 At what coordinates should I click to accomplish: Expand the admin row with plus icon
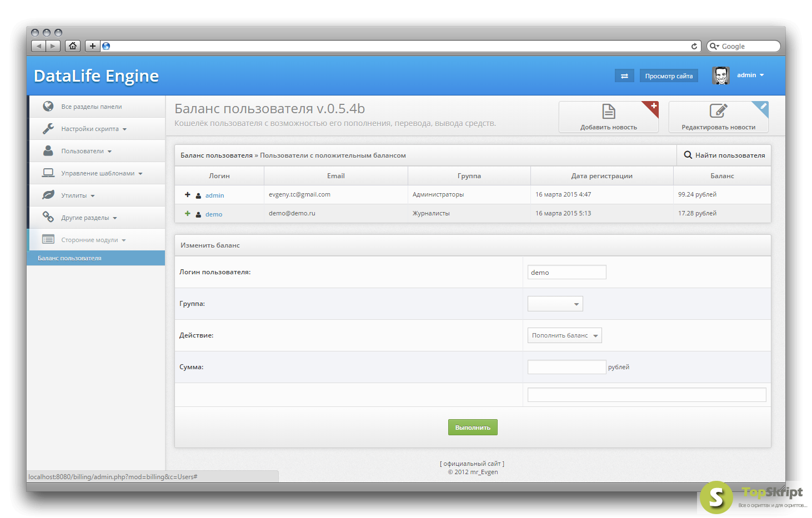[188, 194]
